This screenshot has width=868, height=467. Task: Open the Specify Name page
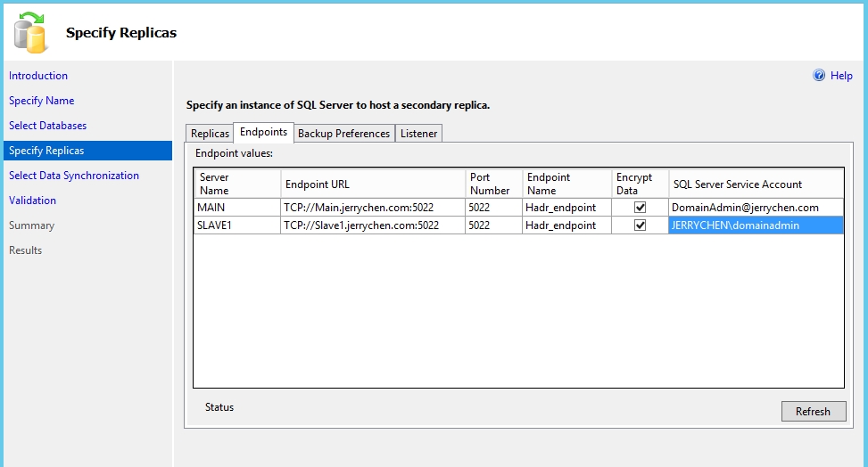pos(42,101)
